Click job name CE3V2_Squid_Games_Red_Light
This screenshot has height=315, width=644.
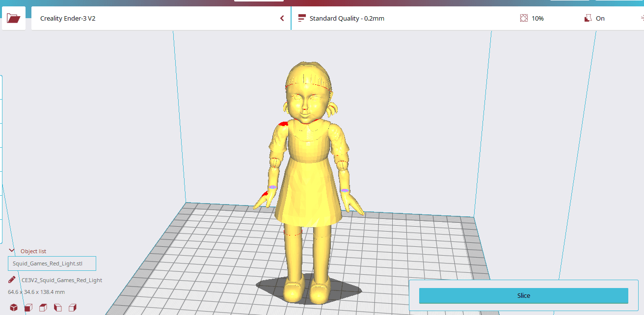point(62,280)
